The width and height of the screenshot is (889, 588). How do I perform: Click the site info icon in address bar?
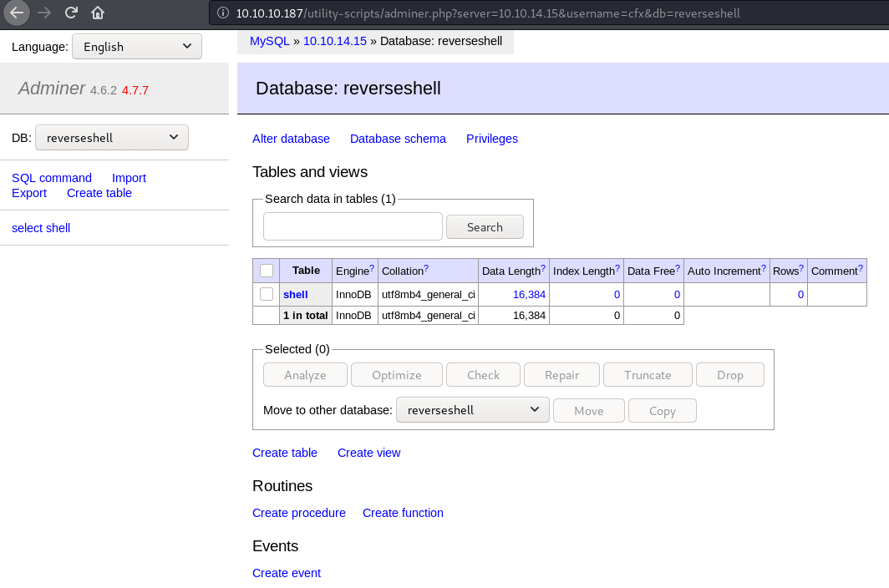point(221,13)
